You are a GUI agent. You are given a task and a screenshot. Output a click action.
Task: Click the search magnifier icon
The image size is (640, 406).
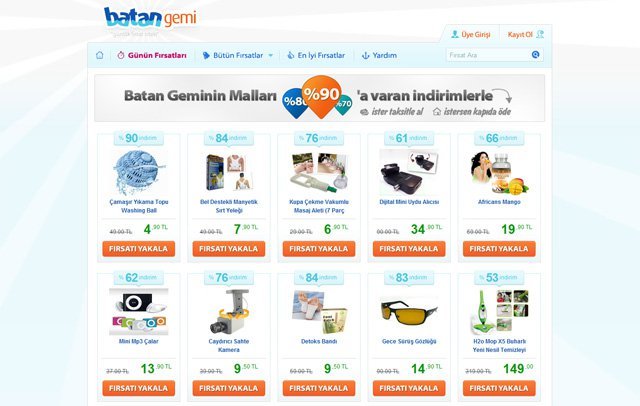tap(536, 55)
